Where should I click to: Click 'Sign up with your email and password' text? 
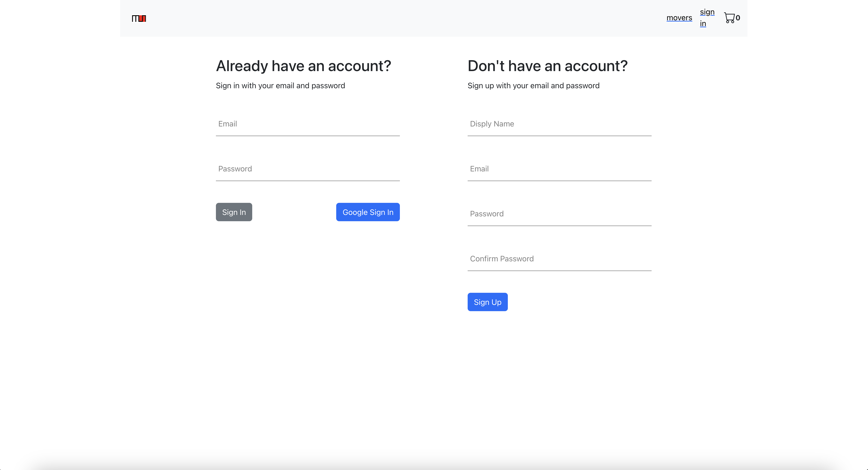[533, 86]
